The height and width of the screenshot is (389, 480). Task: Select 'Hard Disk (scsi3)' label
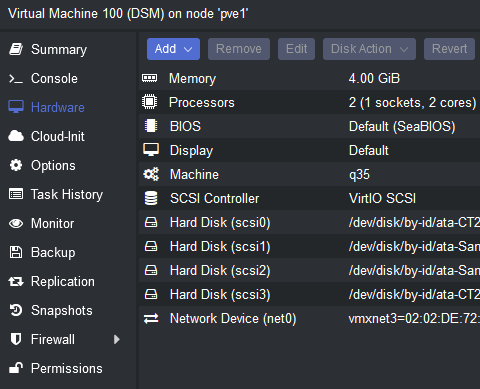(220, 295)
